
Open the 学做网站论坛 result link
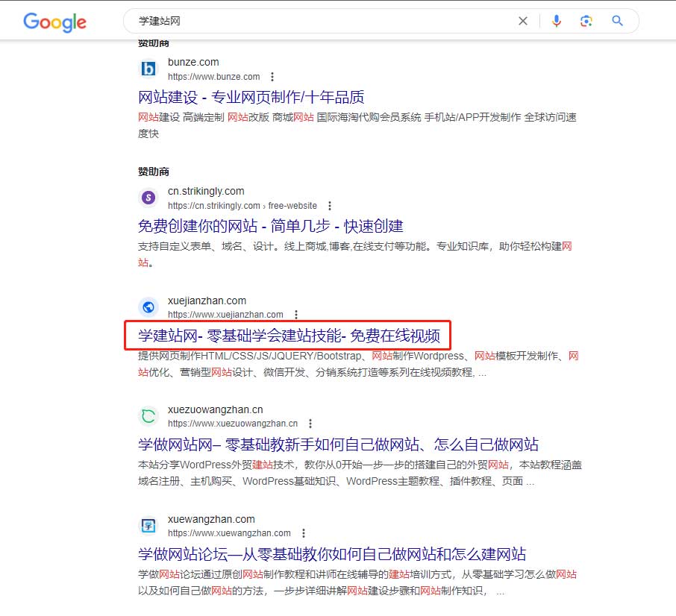point(331,554)
